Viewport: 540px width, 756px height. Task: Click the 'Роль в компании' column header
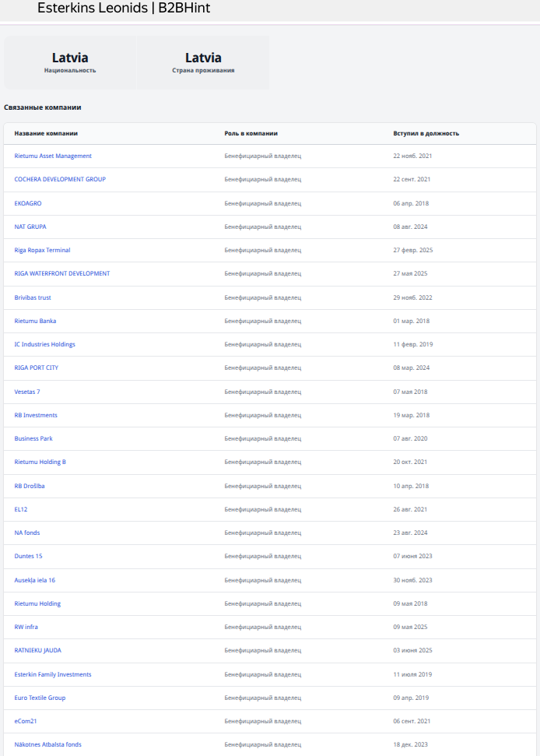(x=251, y=133)
